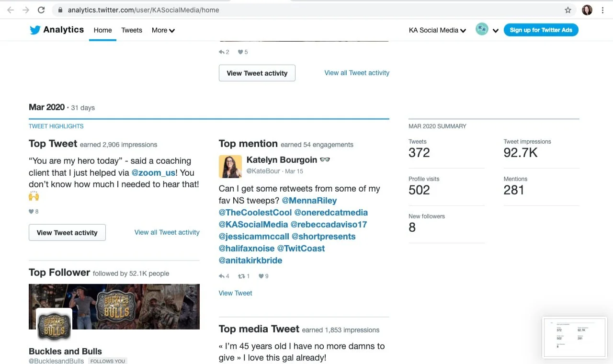Click Katelyn Bourgoin name
Viewport: 613px width, 364px height.
(x=282, y=159)
